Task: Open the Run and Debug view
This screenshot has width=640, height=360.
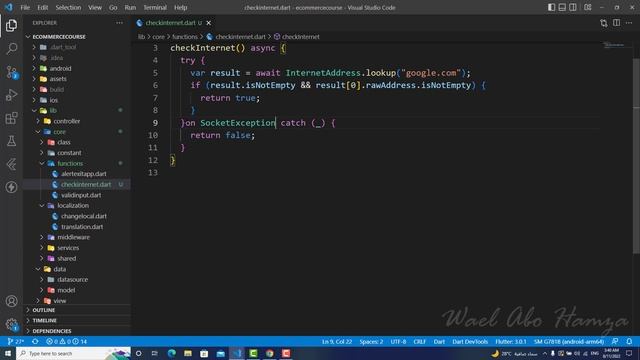Action: [11, 95]
